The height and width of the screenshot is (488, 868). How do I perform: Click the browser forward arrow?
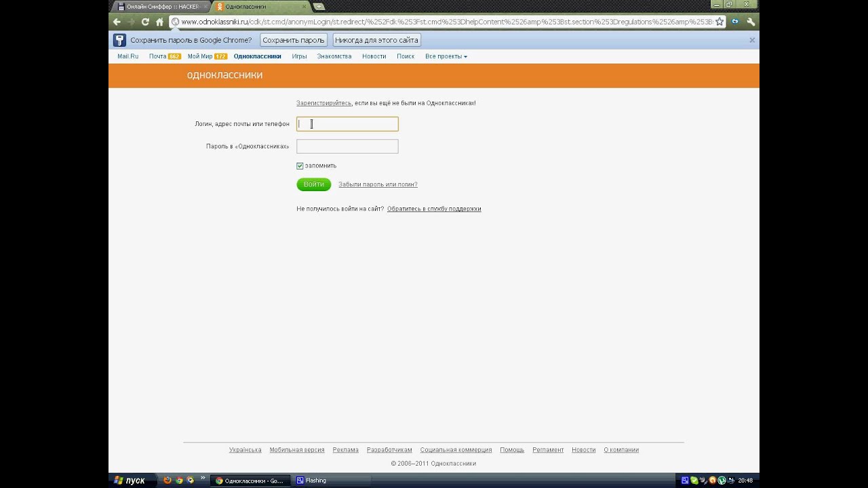click(x=131, y=22)
